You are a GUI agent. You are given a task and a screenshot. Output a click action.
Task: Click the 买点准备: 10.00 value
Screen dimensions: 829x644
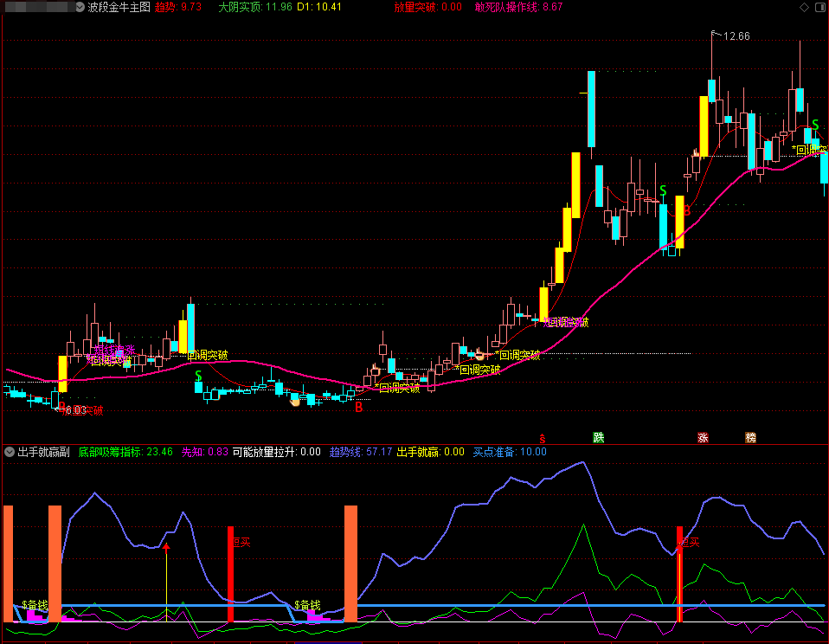(x=510, y=452)
